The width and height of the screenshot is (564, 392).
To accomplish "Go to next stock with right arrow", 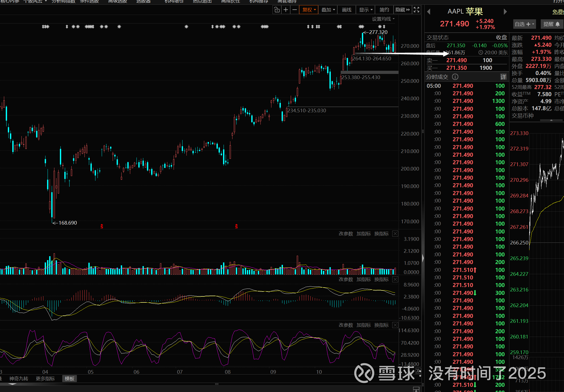I will tap(505, 11).
